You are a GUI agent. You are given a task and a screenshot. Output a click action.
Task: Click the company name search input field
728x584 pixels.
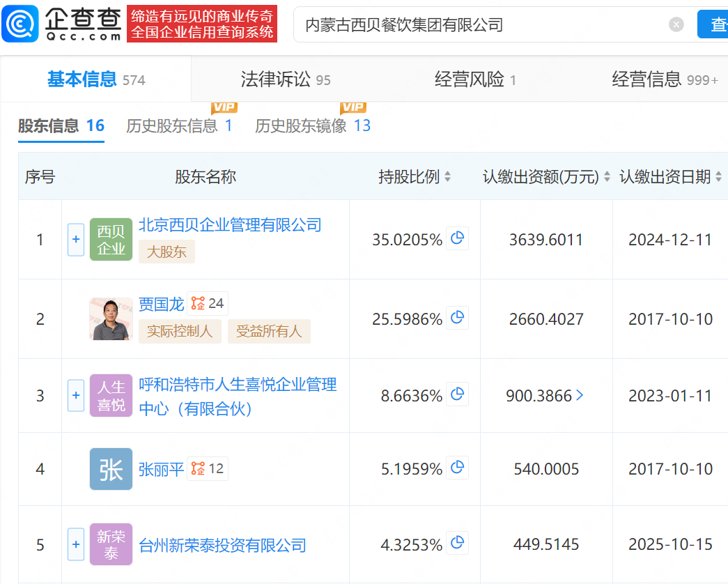click(x=481, y=25)
